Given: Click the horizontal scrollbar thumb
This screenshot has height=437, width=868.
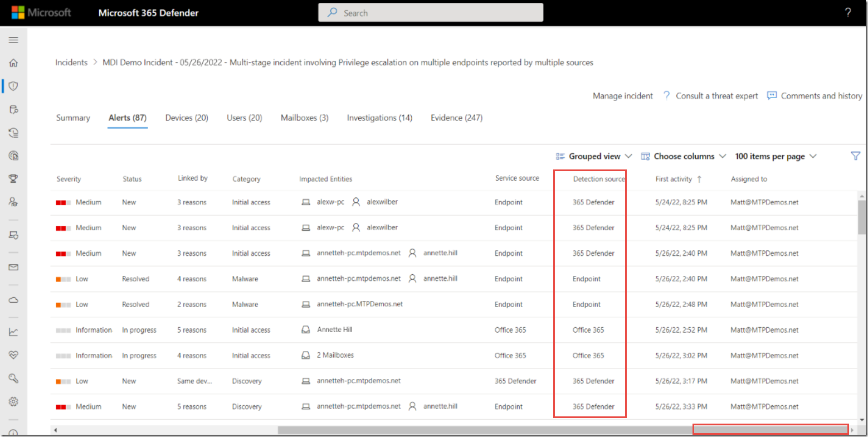Looking at the screenshot, I should (x=562, y=430).
